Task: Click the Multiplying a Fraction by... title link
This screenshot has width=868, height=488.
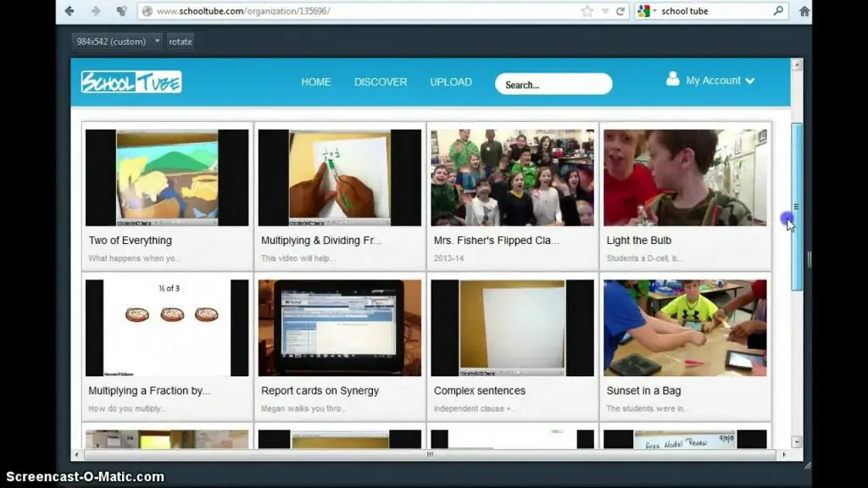Action: (149, 391)
